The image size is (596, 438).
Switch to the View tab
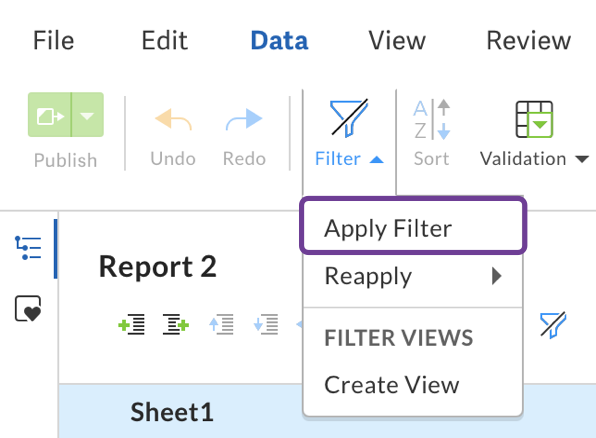(397, 40)
